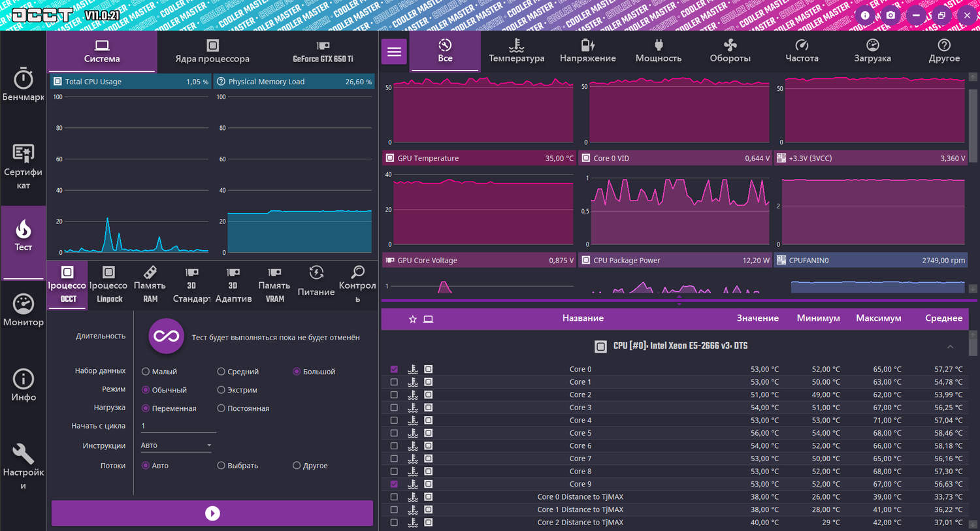Viewport: 980px width, 531px height.
Task: Select the Большой data set radio button
Action: (297, 372)
